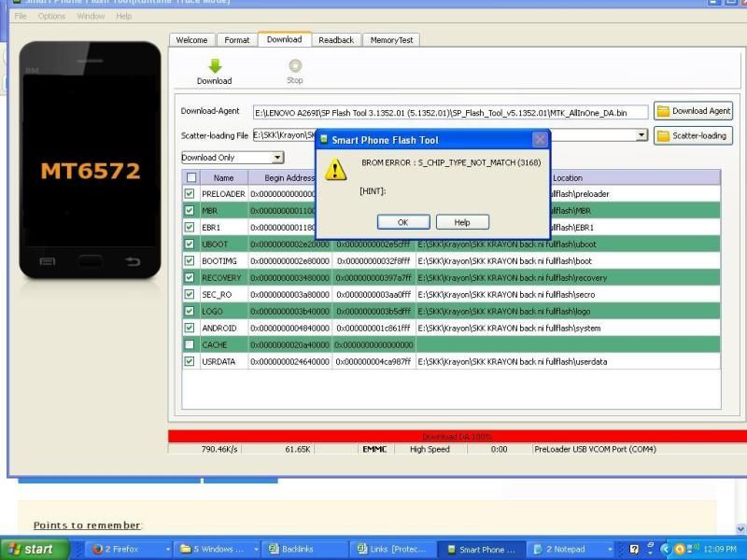The image size is (747, 560).
Task: Expand Firefox taskbar group arrow
Action: [x=168, y=550]
